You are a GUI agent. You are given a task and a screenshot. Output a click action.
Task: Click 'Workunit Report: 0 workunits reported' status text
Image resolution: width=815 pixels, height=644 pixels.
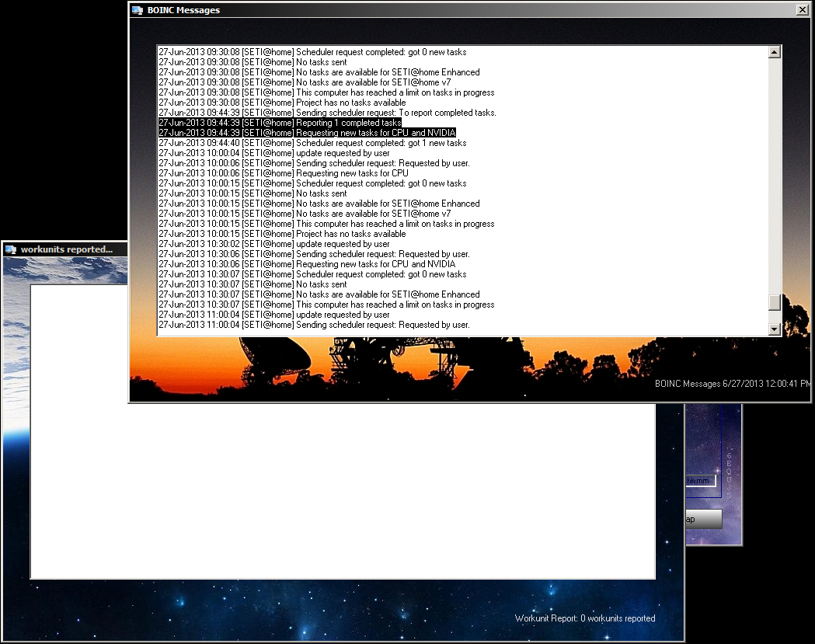pos(585,618)
